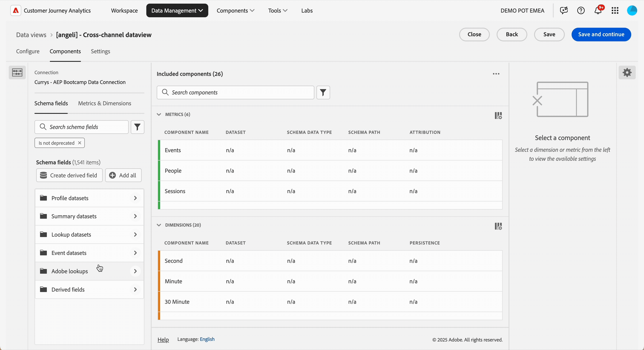Toggle the left rail panel icon

click(17, 72)
